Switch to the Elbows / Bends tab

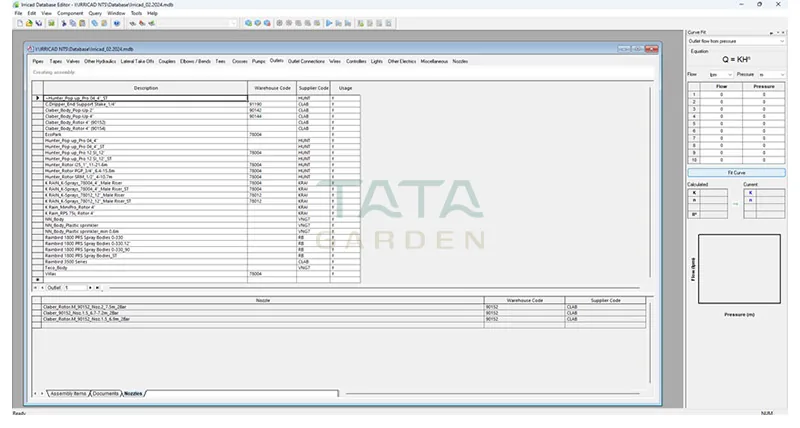(x=195, y=61)
